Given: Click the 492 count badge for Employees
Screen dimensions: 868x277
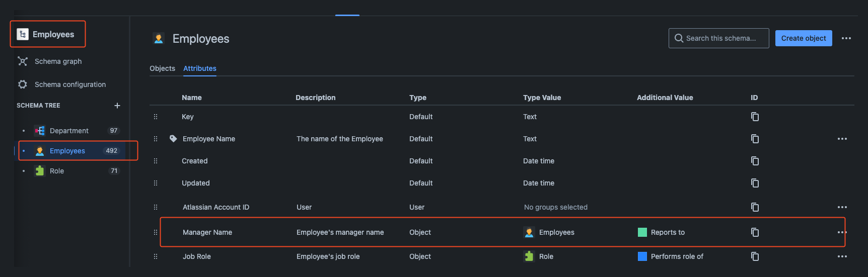Looking at the screenshot, I should (x=111, y=151).
